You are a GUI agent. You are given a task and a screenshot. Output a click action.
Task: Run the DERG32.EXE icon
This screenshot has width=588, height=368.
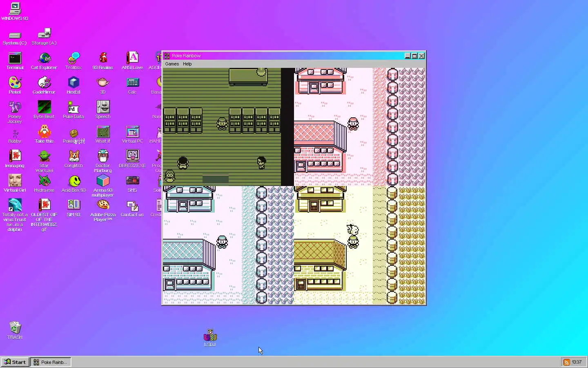point(132,159)
